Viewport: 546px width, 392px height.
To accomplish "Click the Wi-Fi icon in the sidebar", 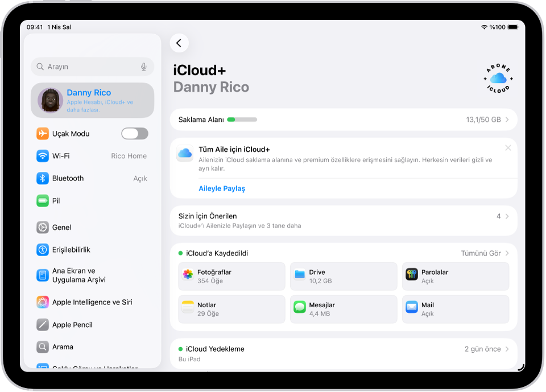I will tap(43, 155).
